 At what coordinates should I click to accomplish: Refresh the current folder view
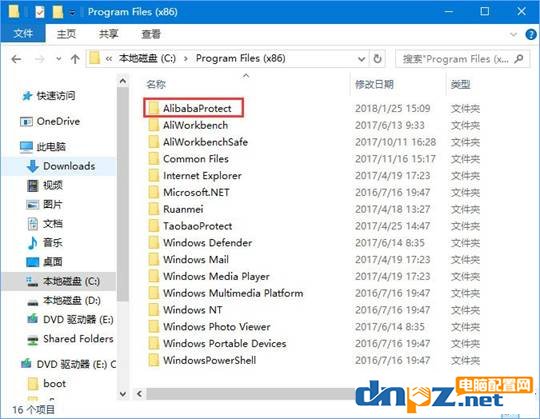(377, 59)
